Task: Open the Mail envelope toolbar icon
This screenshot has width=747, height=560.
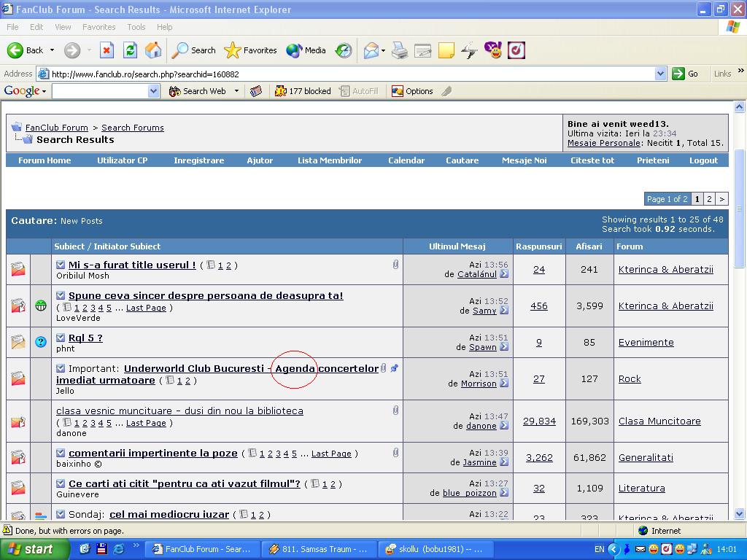Action: coord(371,50)
